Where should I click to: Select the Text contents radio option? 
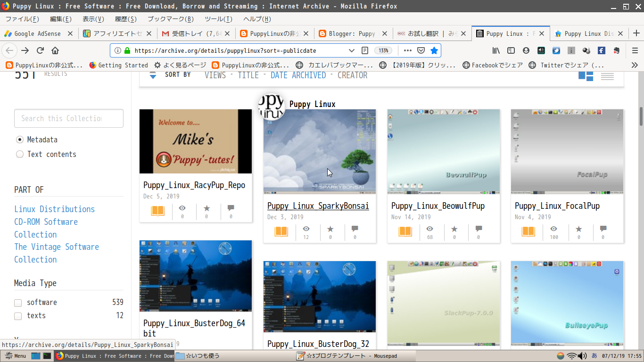(20, 154)
